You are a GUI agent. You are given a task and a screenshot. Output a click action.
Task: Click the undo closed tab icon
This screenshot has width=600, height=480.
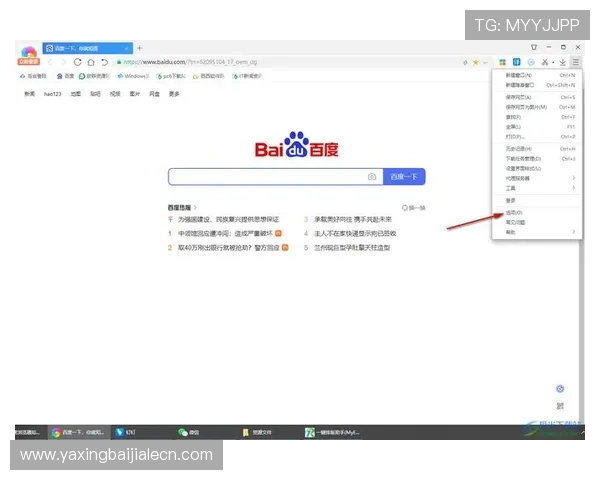(104, 62)
